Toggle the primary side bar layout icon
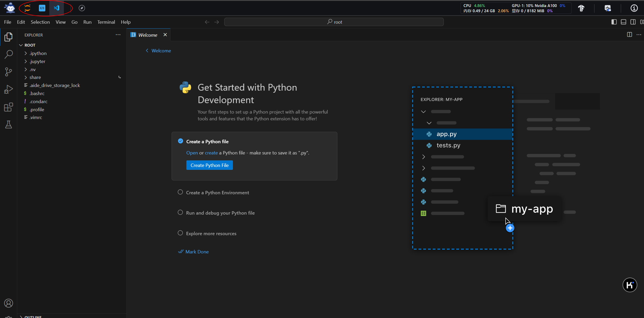 [x=614, y=22]
